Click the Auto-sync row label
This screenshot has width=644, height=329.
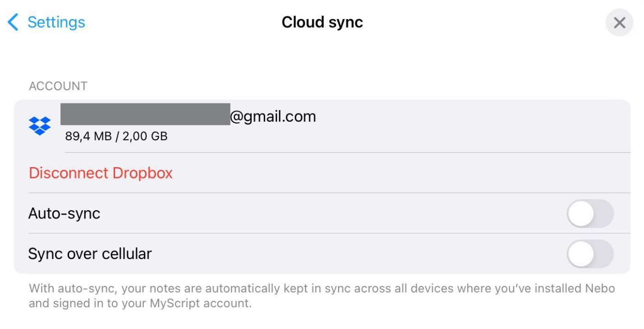coord(64,213)
